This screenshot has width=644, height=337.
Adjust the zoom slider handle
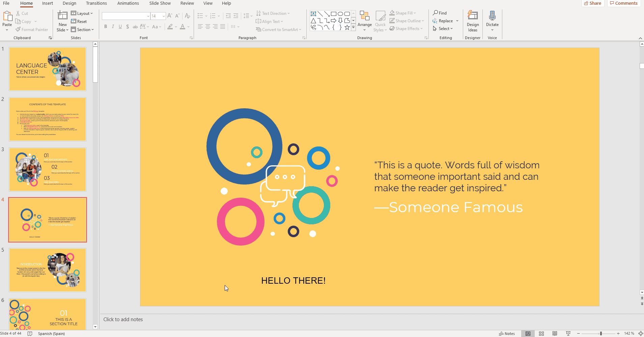pyautogui.click(x=601, y=334)
